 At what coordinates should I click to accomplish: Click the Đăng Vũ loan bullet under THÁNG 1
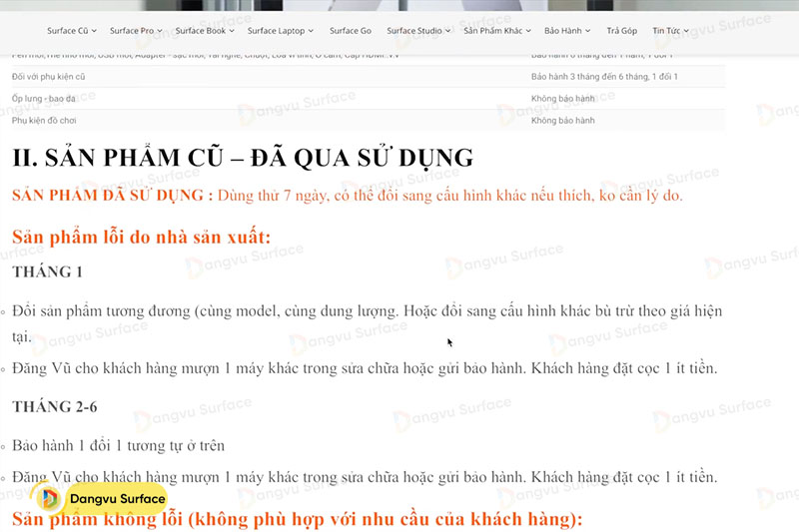(x=365, y=368)
